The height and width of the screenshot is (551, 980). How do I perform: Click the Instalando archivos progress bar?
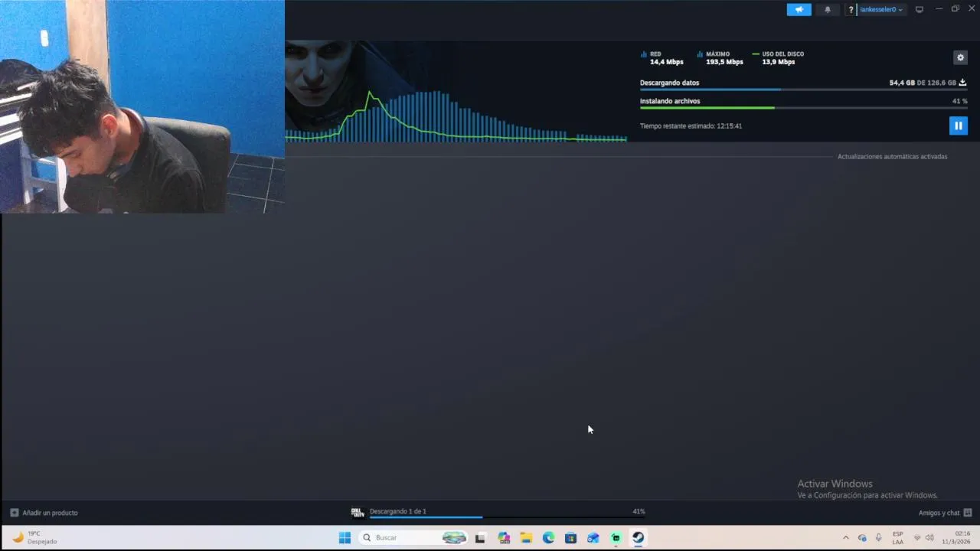coord(803,108)
